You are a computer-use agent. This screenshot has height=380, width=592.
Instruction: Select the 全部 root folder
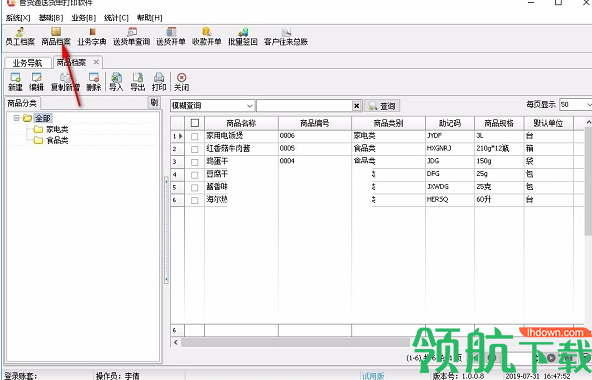43,118
